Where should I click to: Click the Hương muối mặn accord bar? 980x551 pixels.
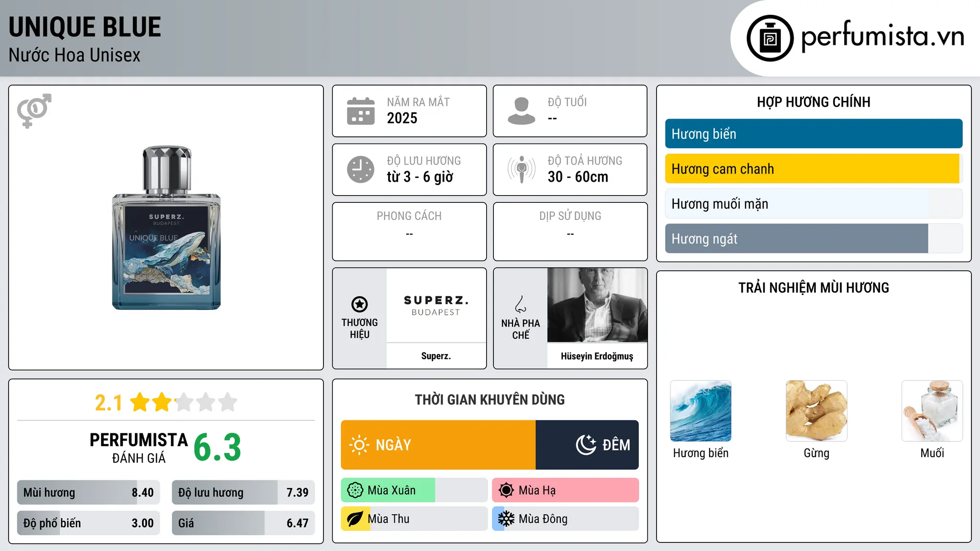pyautogui.click(x=813, y=204)
